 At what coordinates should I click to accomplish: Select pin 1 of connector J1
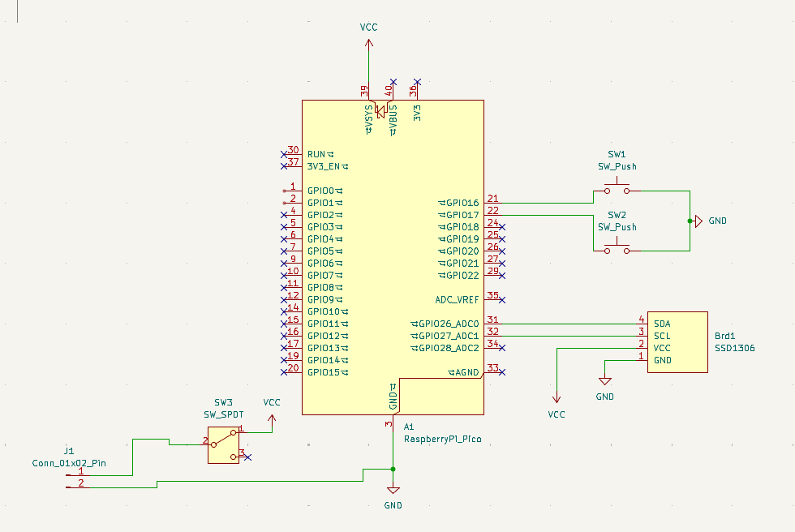(x=78, y=474)
